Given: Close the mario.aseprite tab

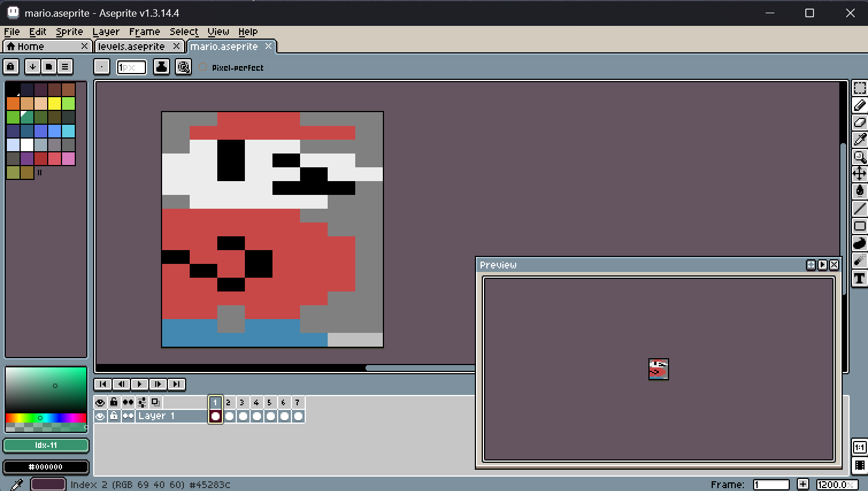Looking at the screenshot, I should coord(268,46).
